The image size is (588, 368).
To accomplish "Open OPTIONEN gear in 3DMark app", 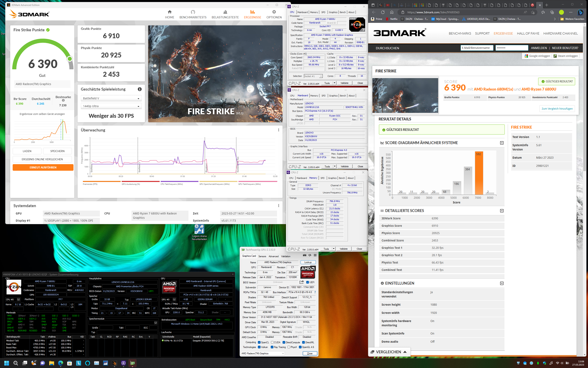I will tap(274, 14).
